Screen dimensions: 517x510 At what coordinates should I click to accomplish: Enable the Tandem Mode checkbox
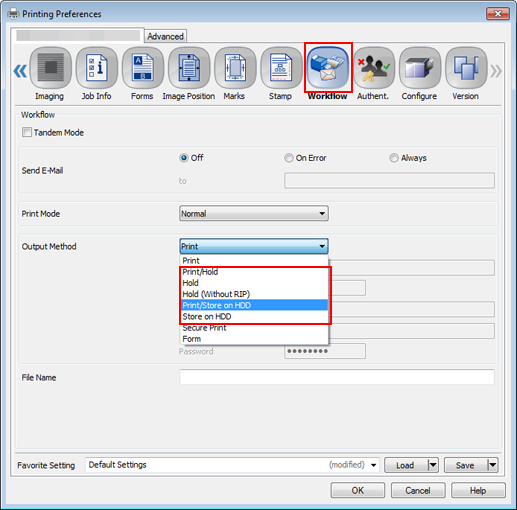point(27,132)
